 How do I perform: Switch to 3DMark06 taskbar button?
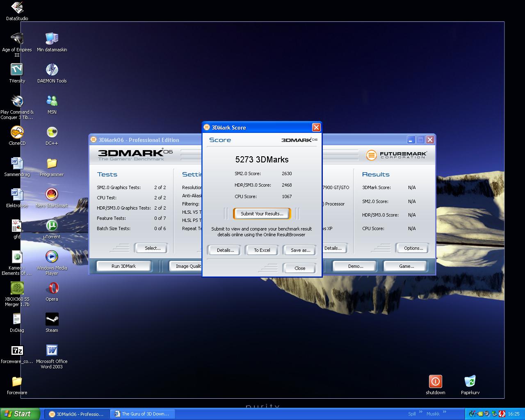point(76,414)
